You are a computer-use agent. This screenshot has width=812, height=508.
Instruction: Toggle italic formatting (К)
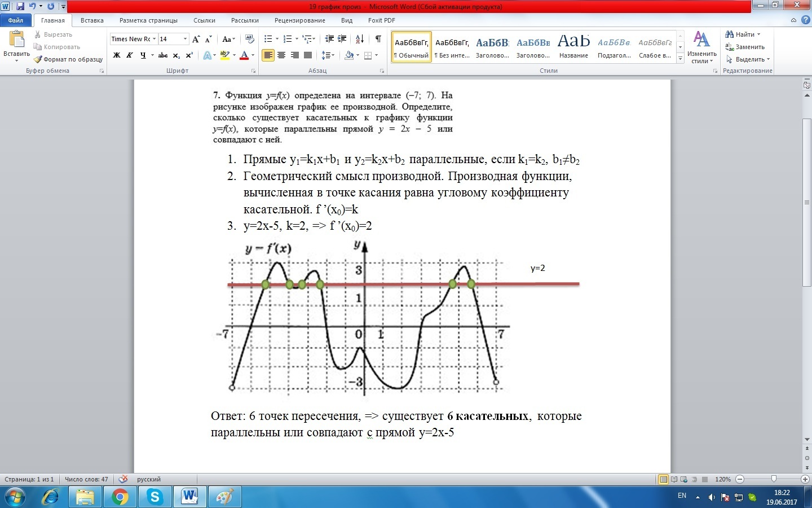tap(130, 55)
